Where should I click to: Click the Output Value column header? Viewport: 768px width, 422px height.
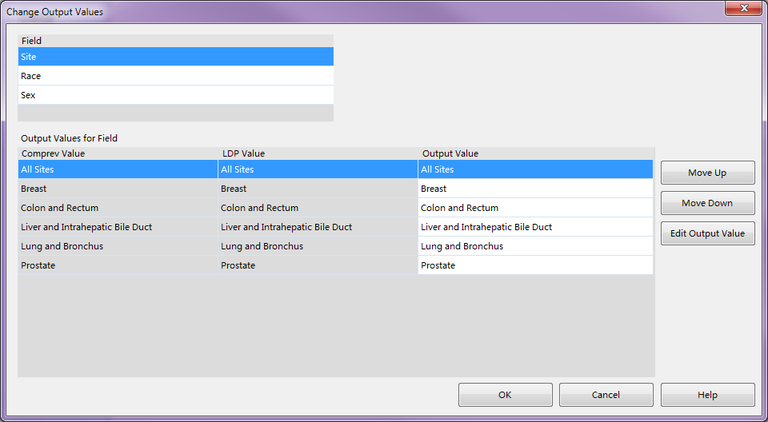click(535, 154)
